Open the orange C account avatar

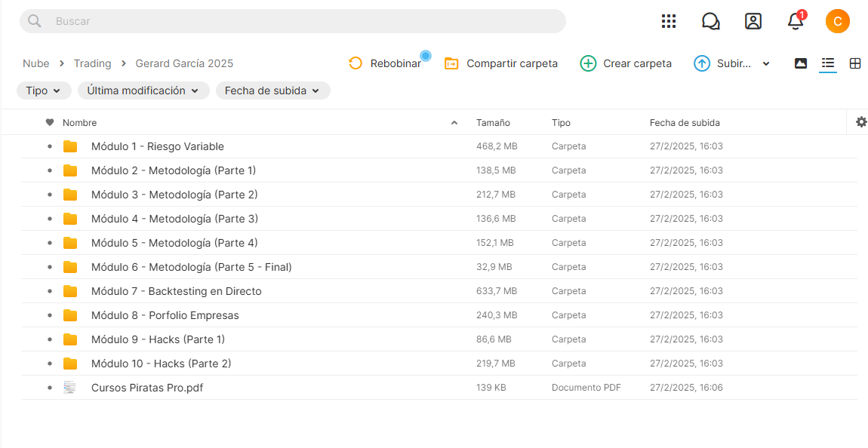(838, 21)
